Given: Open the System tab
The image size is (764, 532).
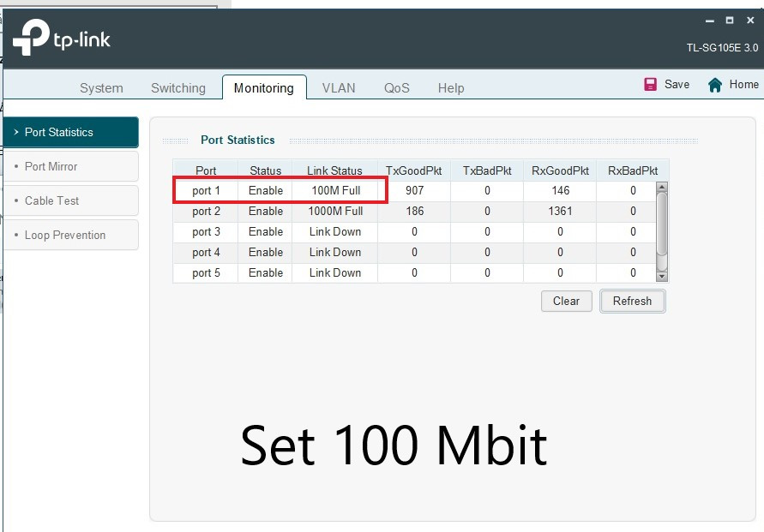Looking at the screenshot, I should 101,88.
